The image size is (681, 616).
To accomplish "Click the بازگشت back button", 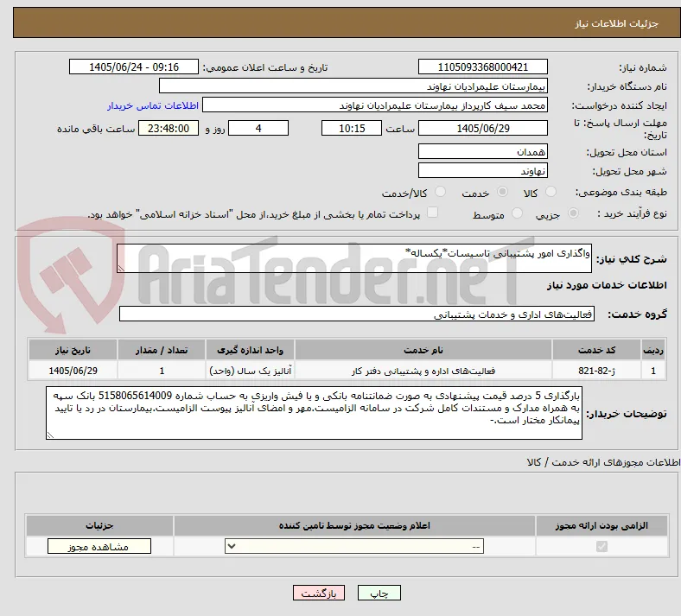I will click(319, 593).
